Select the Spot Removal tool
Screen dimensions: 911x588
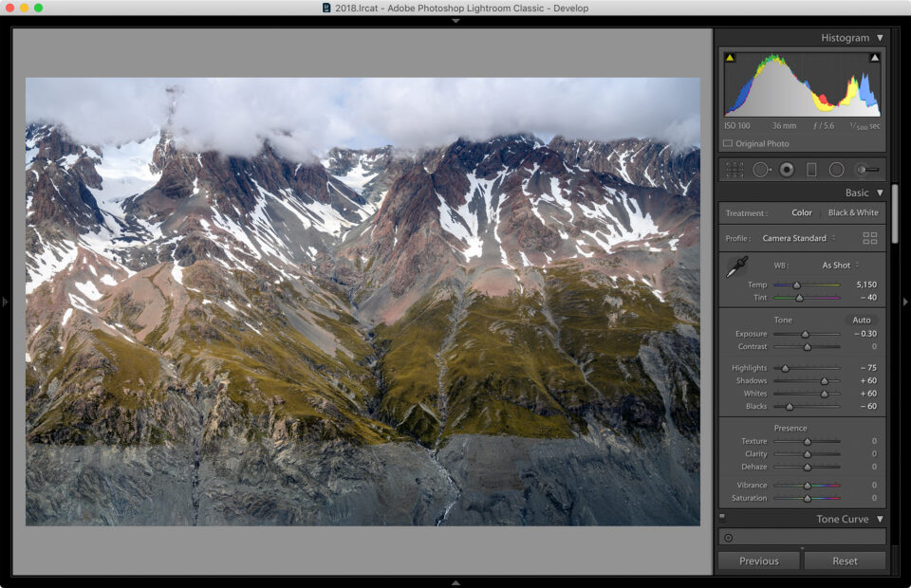(x=759, y=169)
